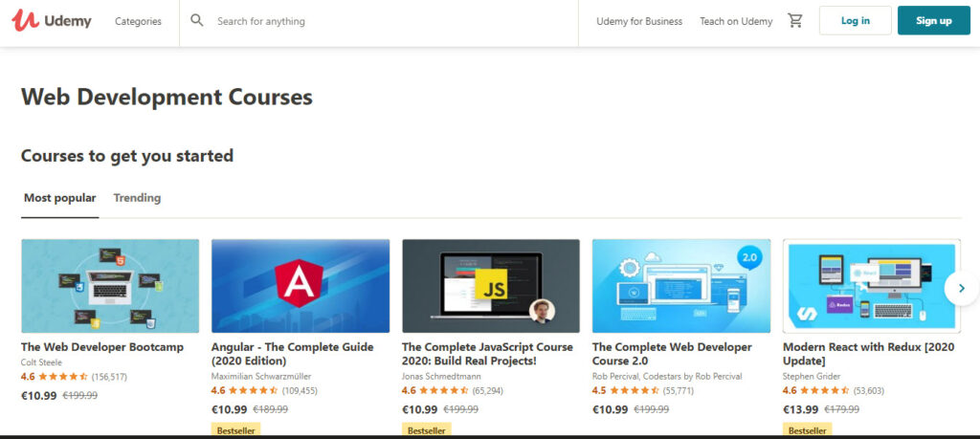This screenshot has width=980, height=439.
Task: Click The Web Developer Bootcamp title
Action: tap(102, 347)
